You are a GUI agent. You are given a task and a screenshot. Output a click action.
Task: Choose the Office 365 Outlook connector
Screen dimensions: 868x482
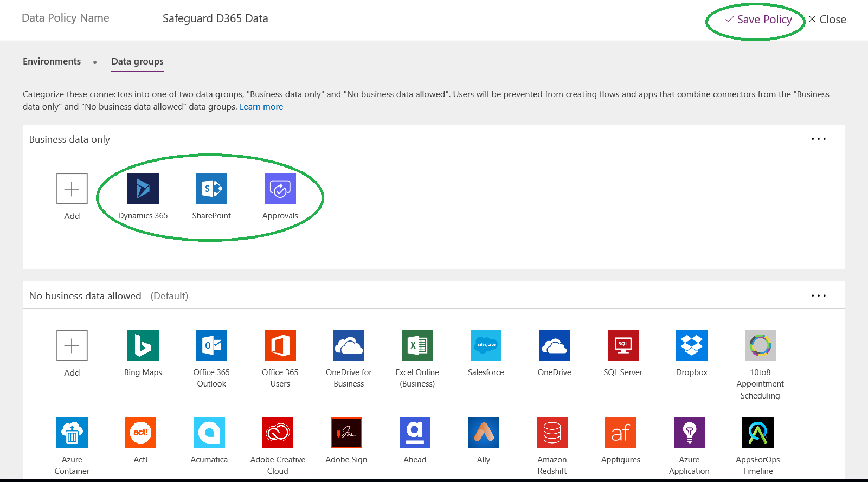(211, 345)
